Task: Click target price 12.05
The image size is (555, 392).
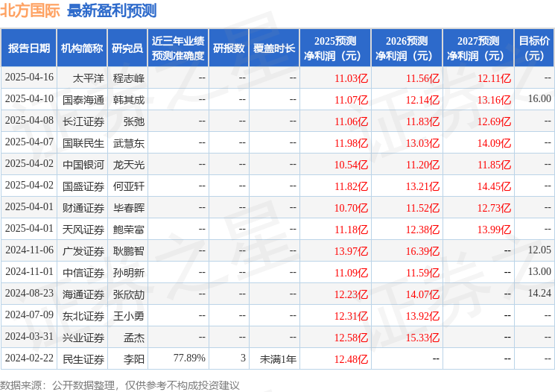Action: 539,250
